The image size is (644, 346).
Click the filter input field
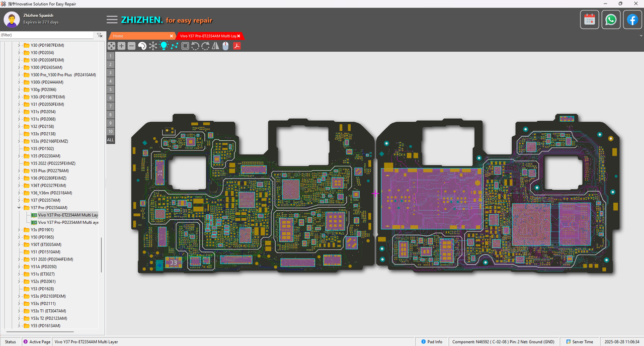pyautogui.click(x=47, y=35)
